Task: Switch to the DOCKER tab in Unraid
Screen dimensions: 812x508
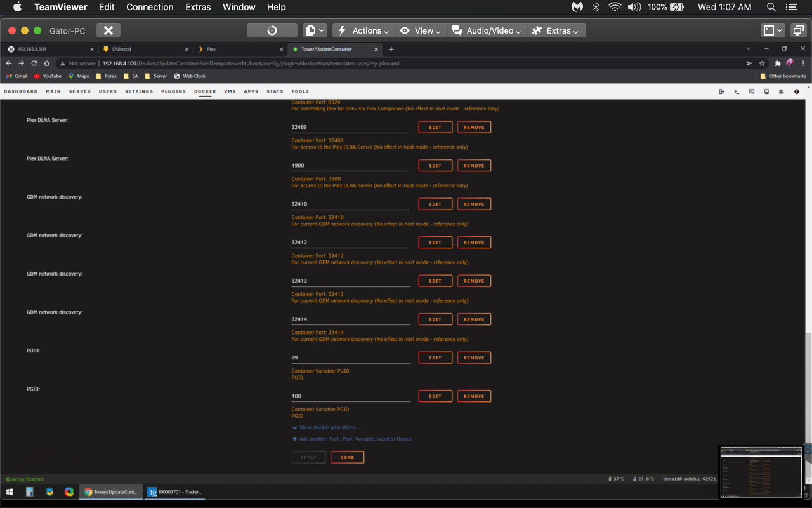Action: 204,91
